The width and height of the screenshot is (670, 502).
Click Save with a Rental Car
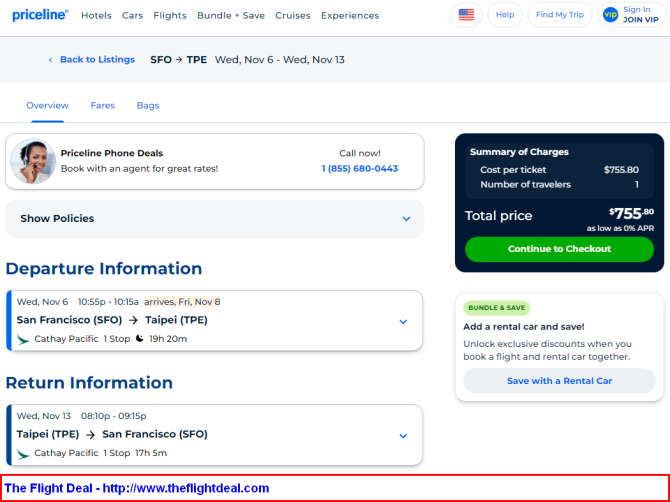click(559, 381)
